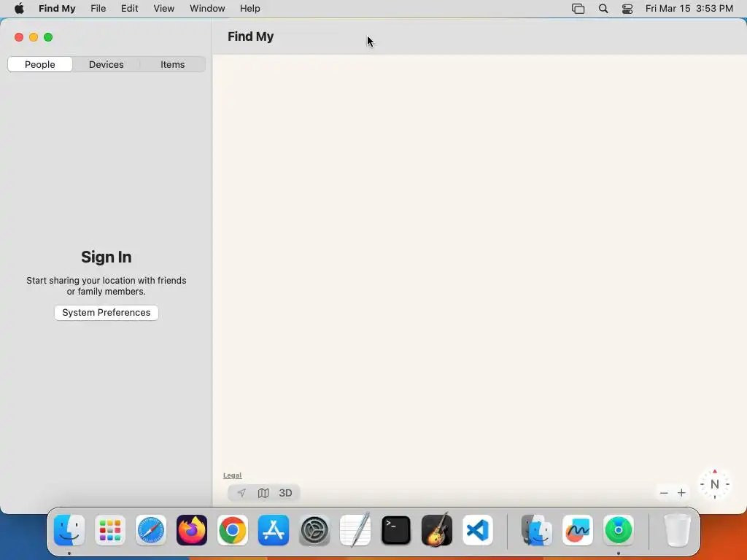Zoom out with the minus button

click(x=664, y=493)
